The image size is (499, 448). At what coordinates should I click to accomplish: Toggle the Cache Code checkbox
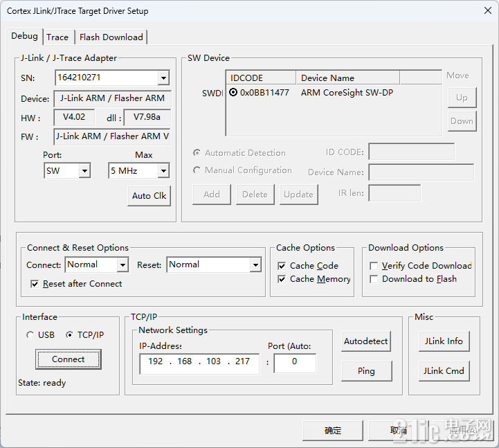(x=282, y=266)
